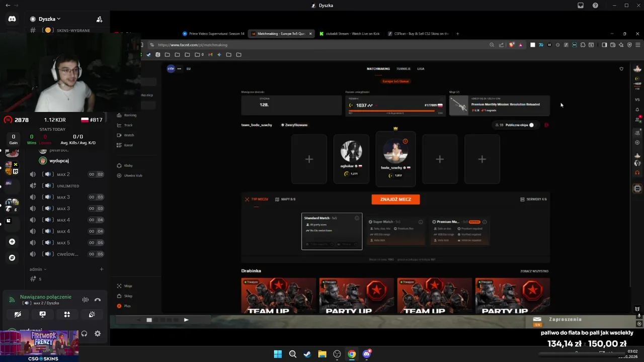Open the MATCHMAKING tab on FACEIT
The height and width of the screenshot is (362, 644).
pos(378,69)
